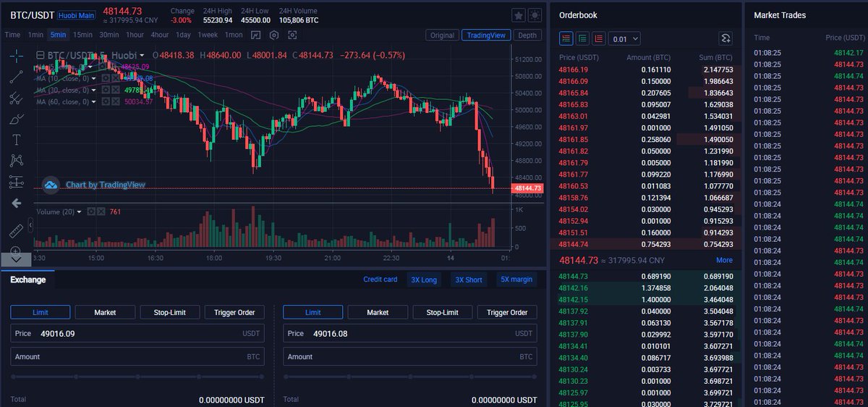Open the 3X Short product
The width and height of the screenshot is (868, 407).
click(468, 280)
